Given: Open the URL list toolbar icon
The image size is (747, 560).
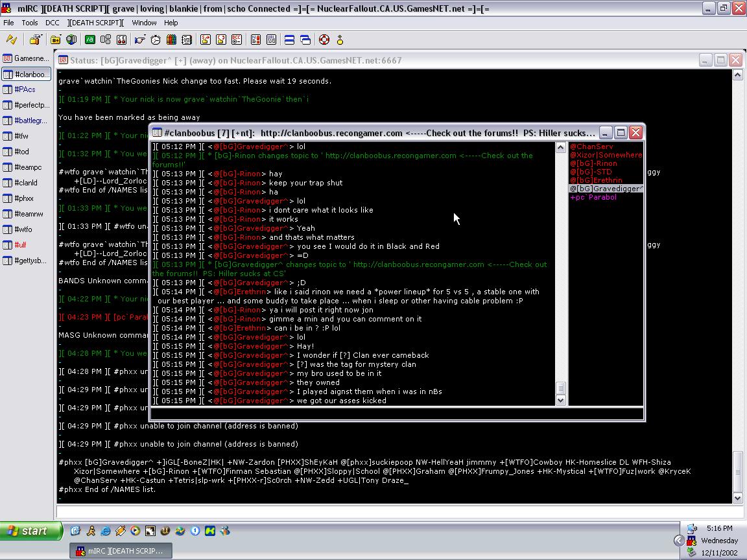Looking at the screenshot, I should click(272, 40).
